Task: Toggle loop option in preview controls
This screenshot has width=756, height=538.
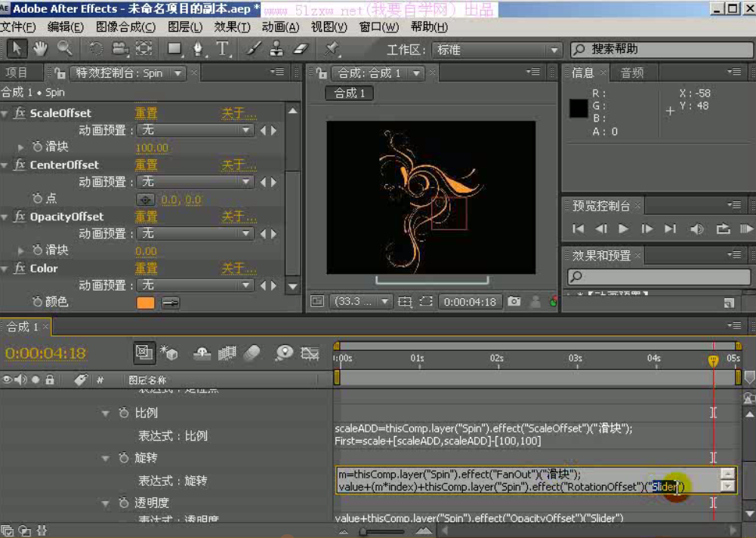Action: click(723, 229)
